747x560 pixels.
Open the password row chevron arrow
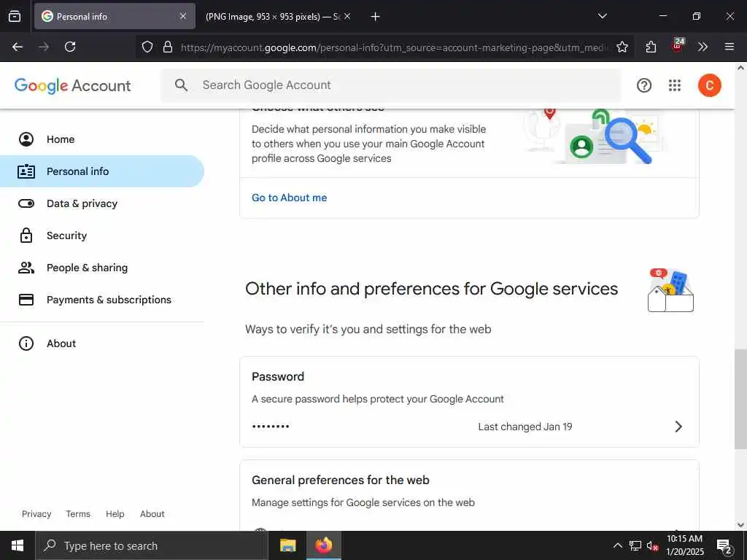coord(678,426)
